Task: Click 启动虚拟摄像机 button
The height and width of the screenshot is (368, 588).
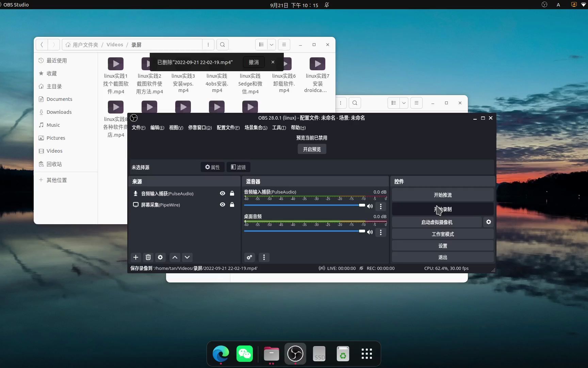Action: 437,222
